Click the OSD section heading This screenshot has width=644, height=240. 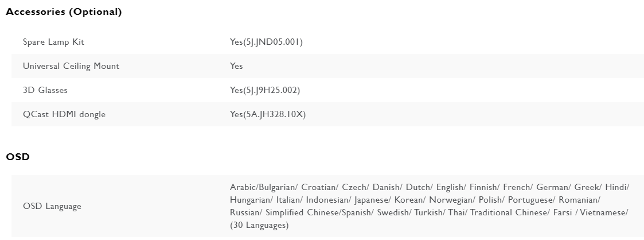click(18, 157)
